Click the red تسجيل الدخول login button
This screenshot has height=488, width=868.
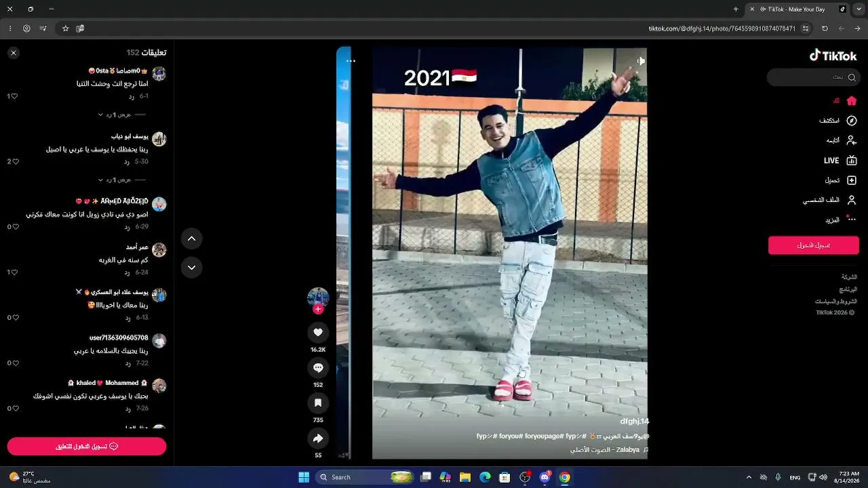click(x=814, y=245)
